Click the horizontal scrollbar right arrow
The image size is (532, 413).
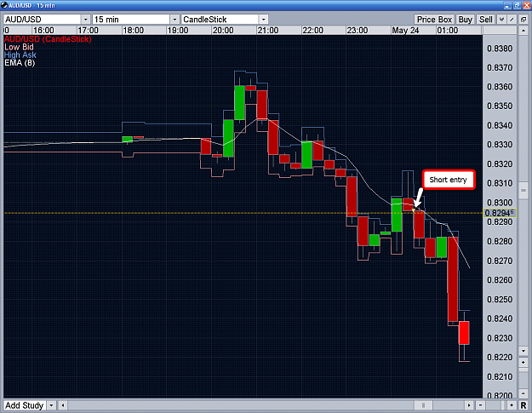click(x=469, y=405)
